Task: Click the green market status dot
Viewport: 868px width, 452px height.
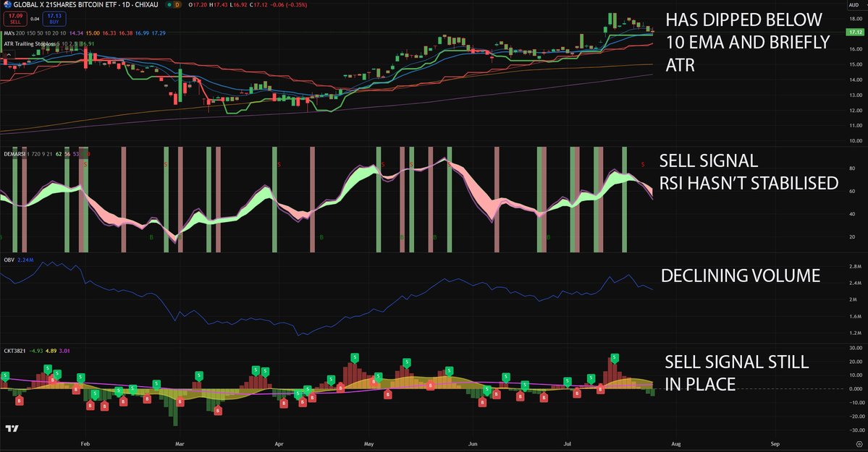Action: [x=169, y=5]
